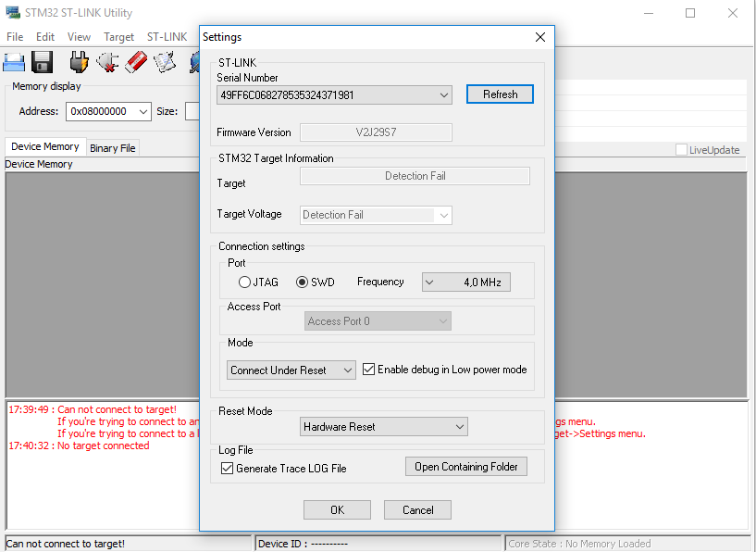This screenshot has width=756, height=552.
Task: Switch to the Device Memory tab
Action: pos(45,146)
